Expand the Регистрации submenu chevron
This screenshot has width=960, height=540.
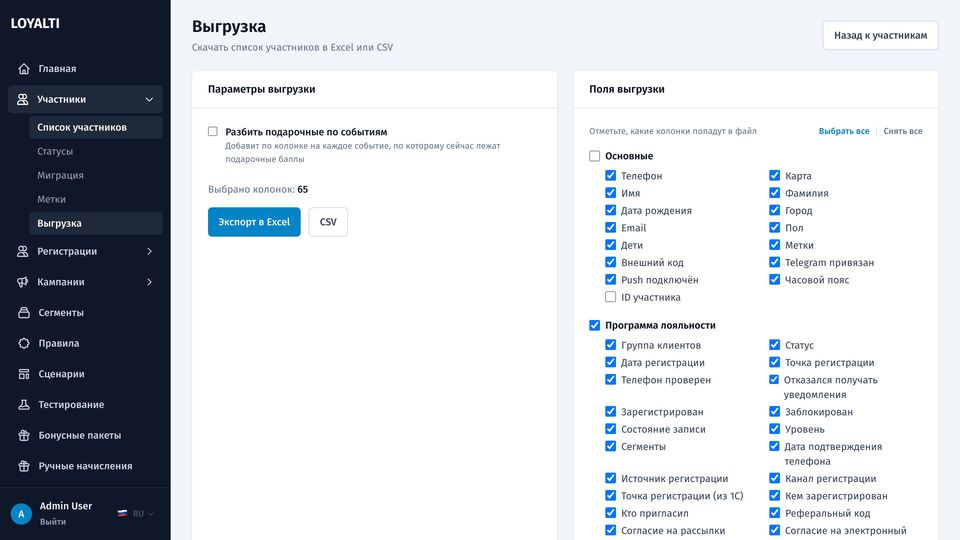tap(149, 251)
